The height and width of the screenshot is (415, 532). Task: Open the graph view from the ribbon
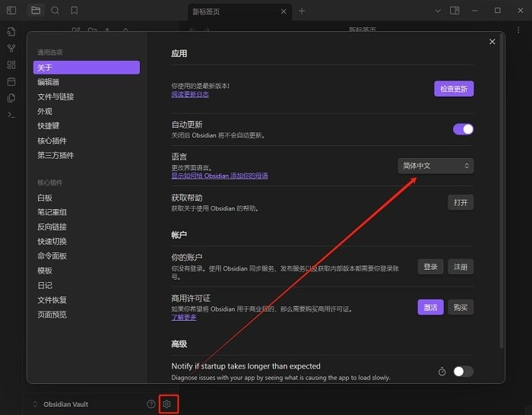pyautogui.click(x=11, y=48)
